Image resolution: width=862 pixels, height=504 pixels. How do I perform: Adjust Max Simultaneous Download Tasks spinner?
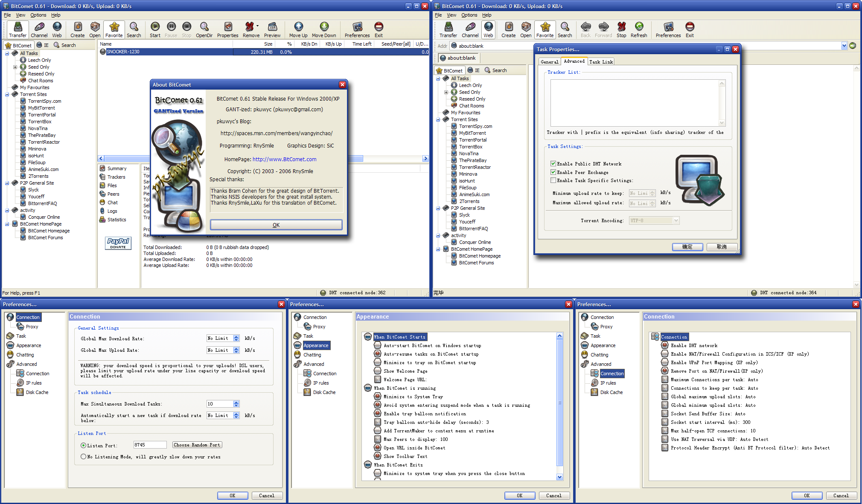point(236,404)
